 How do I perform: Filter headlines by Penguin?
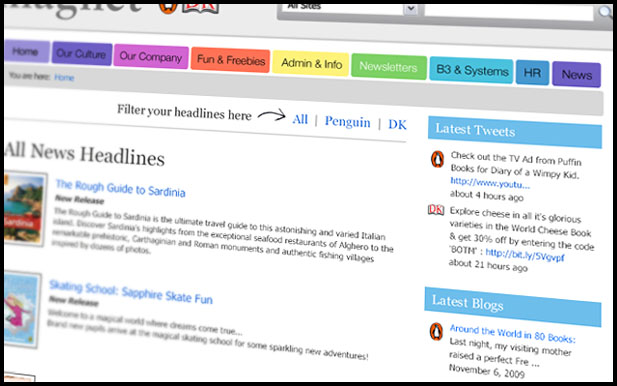point(347,122)
